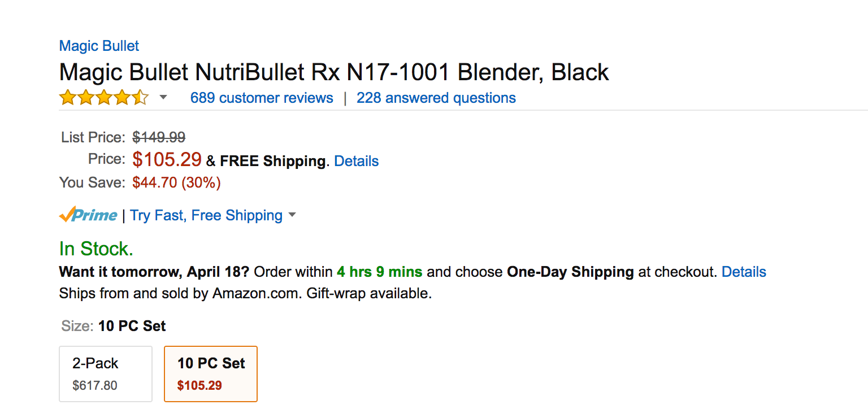Click Try Fast, Free Shipping link
The height and width of the screenshot is (409, 868).
tap(206, 215)
